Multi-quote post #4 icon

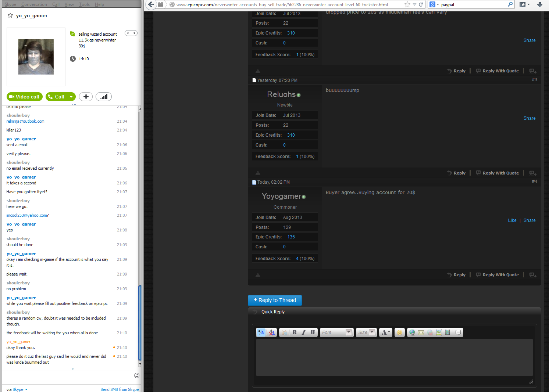533,275
